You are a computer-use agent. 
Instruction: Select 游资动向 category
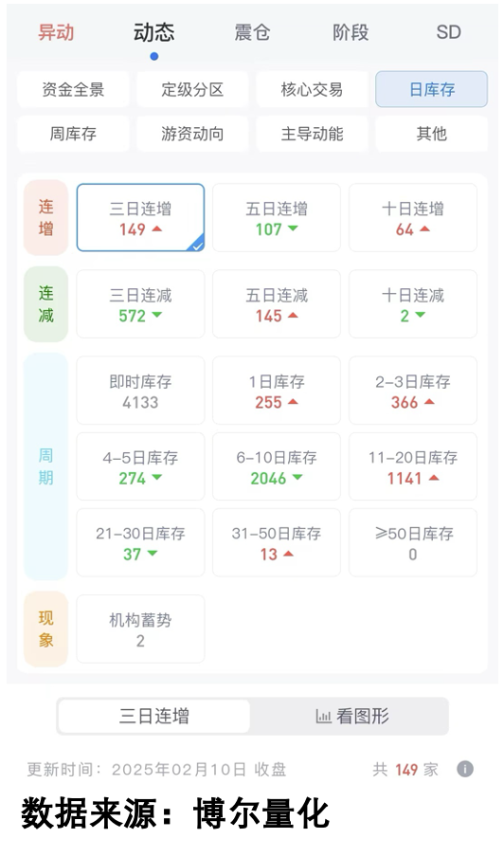point(192,134)
